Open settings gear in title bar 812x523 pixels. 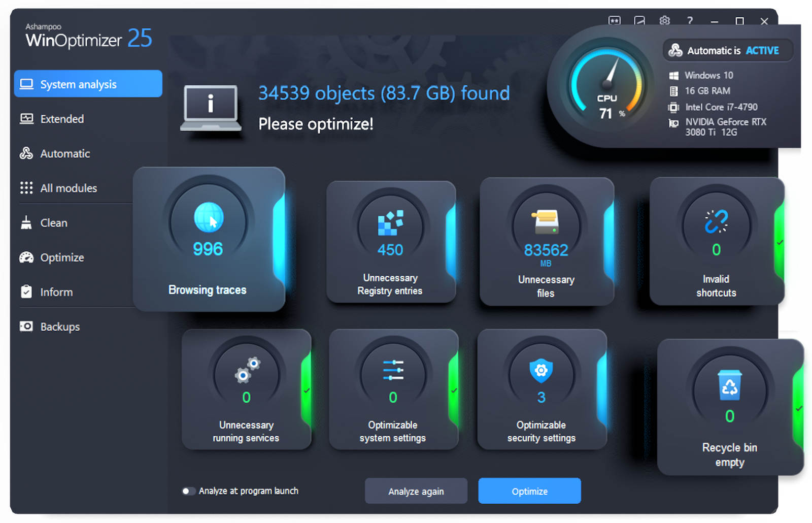[664, 21]
